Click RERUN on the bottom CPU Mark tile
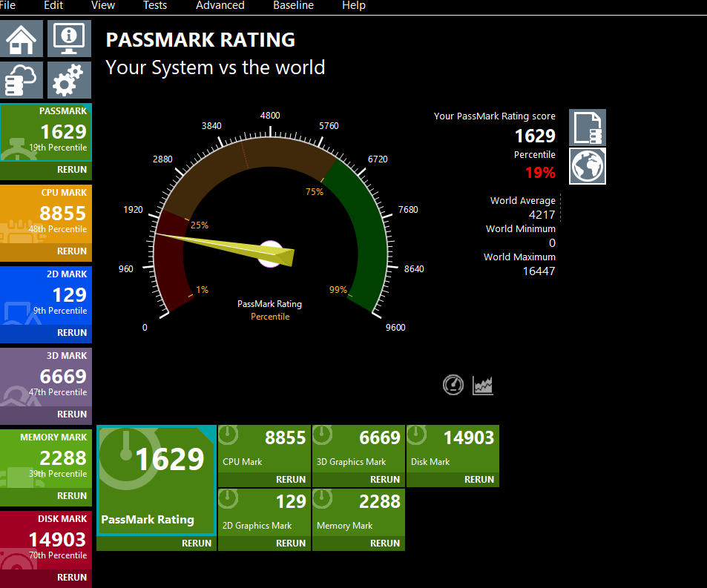The height and width of the screenshot is (588, 707). [x=291, y=480]
